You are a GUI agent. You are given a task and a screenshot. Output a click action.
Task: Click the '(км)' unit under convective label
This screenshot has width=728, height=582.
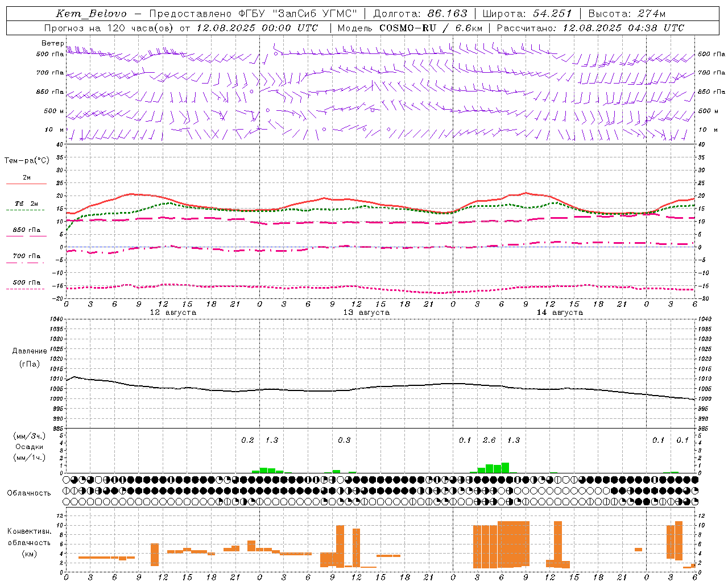pos(30,554)
